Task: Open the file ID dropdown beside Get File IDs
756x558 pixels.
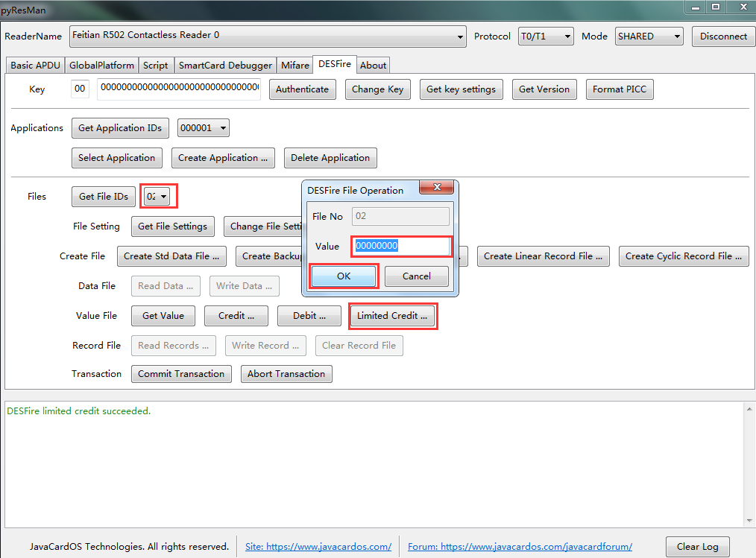Action: tap(157, 196)
